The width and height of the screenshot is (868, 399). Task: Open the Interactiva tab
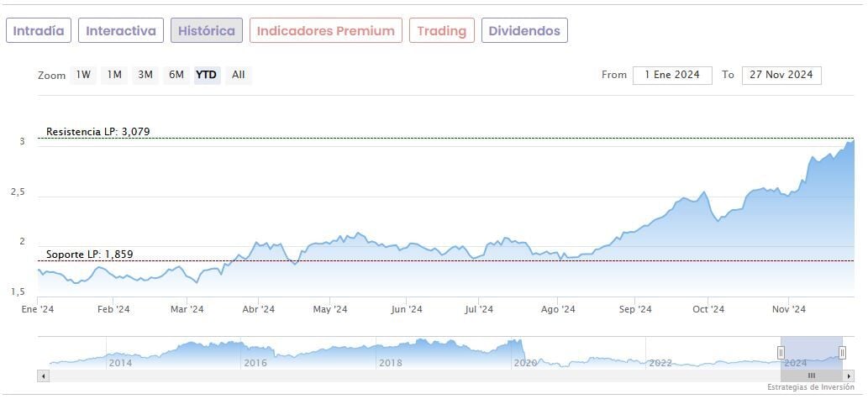pos(121,31)
